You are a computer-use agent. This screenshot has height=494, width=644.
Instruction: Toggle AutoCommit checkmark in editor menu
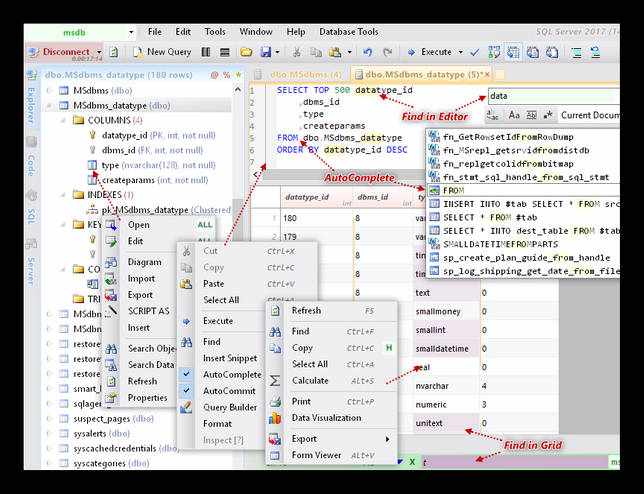tap(186, 391)
